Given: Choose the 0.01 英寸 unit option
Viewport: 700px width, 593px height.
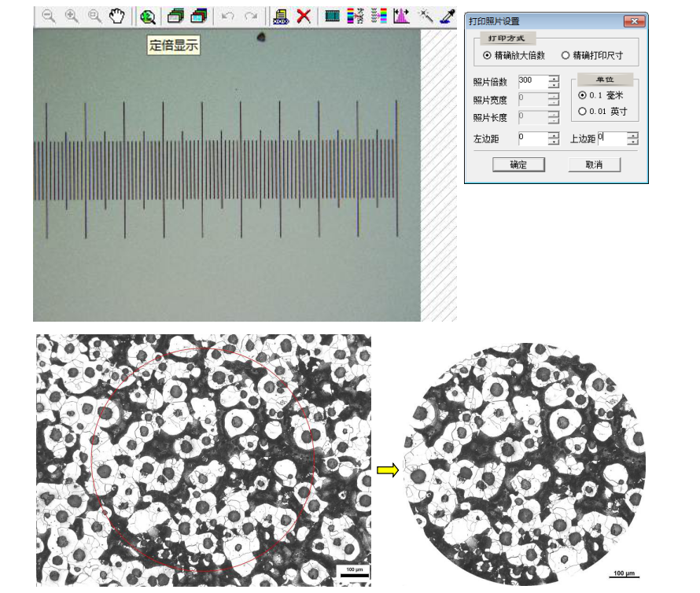Looking at the screenshot, I should pyautogui.click(x=582, y=112).
